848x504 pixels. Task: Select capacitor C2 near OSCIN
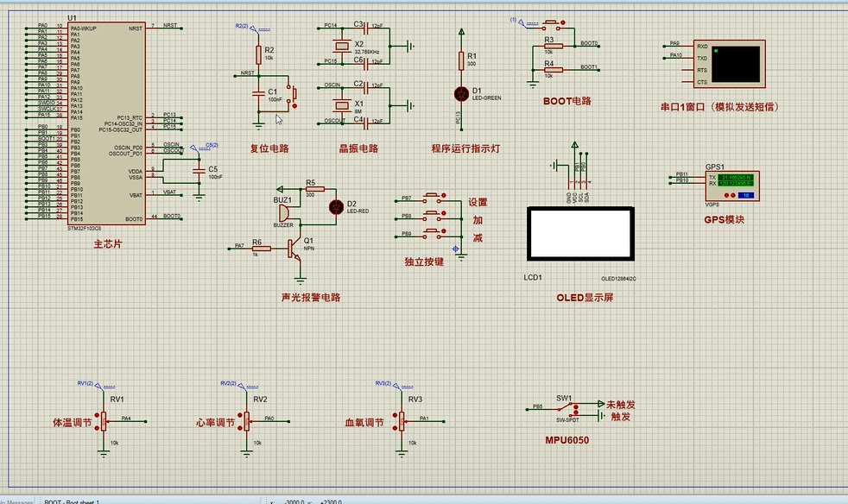coord(368,87)
